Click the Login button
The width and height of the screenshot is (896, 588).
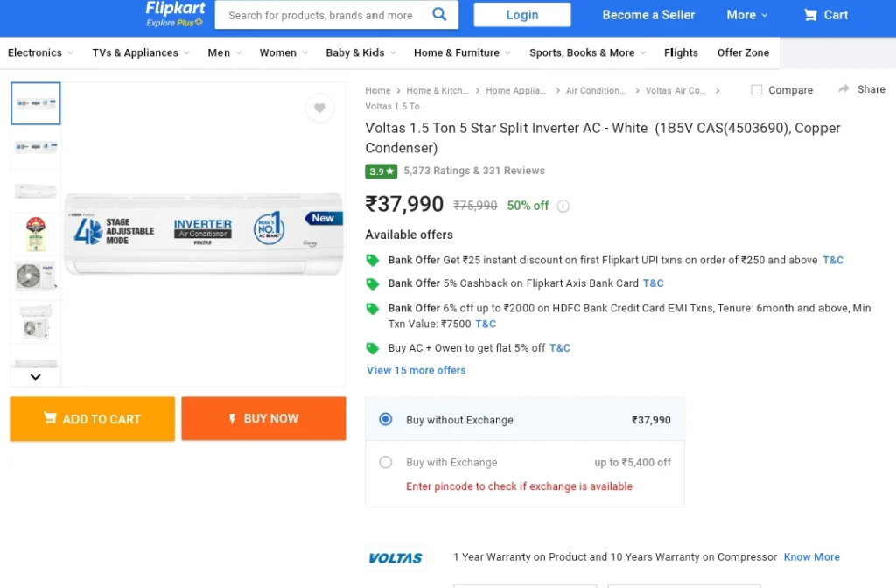tap(522, 15)
